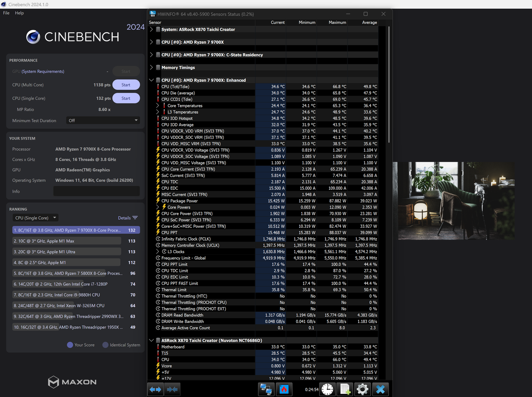Click the clock icon next to Infinity Fabric Clock

(158, 239)
